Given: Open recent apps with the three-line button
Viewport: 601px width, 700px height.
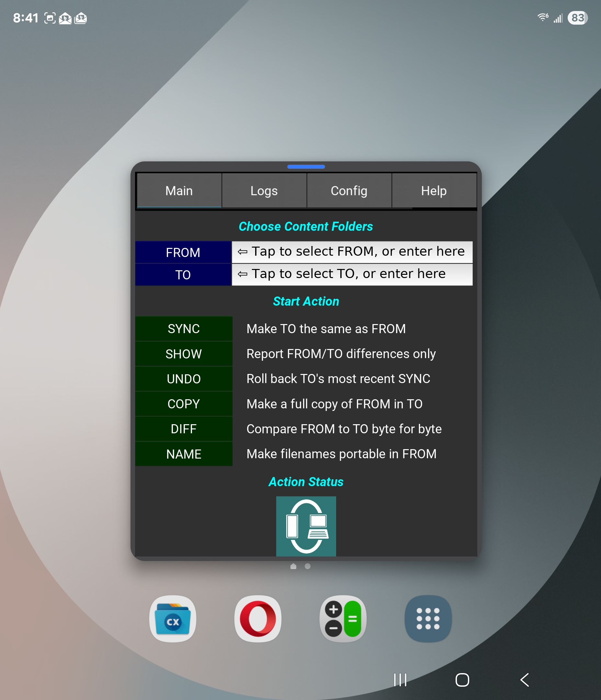Looking at the screenshot, I should tap(400, 680).
